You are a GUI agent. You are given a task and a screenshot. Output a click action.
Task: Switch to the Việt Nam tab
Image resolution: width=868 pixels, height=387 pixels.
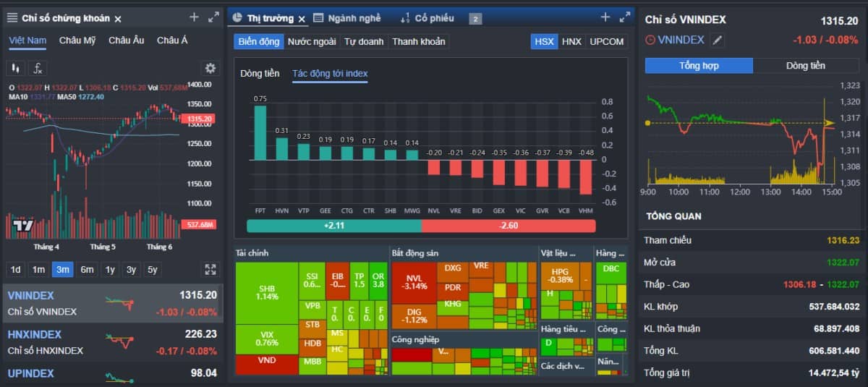click(27, 41)
